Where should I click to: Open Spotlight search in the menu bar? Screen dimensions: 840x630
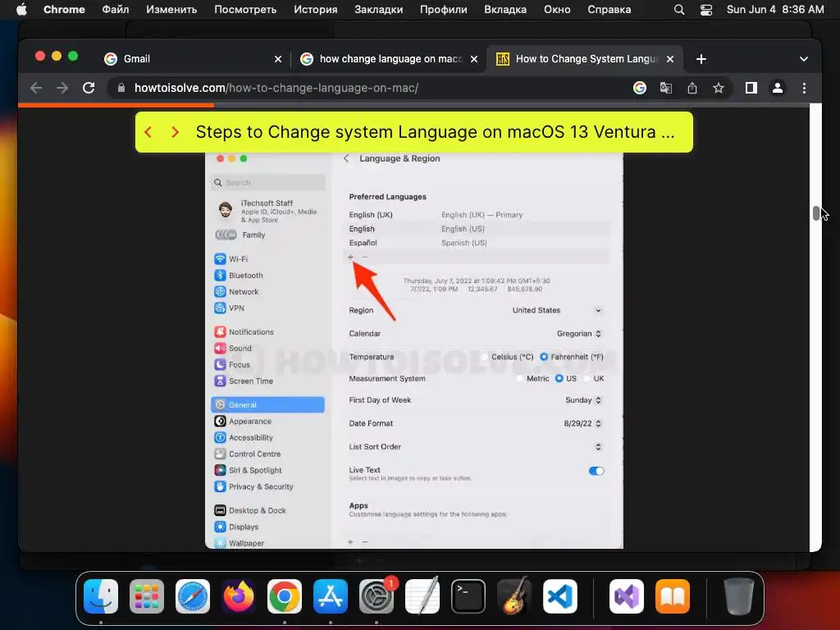[678, 10]
